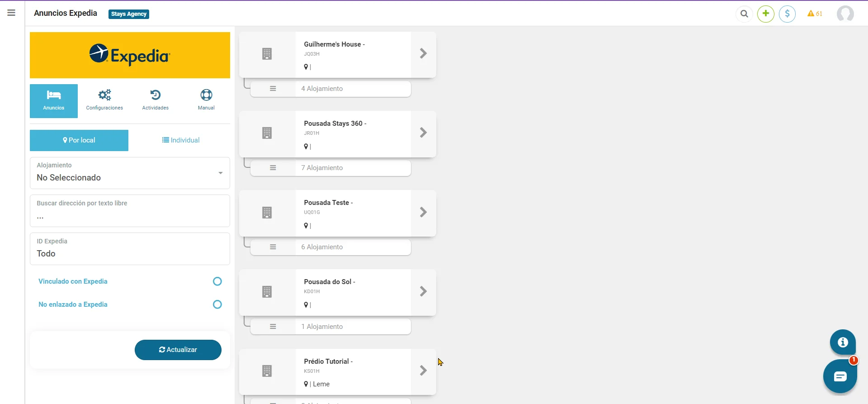Expand the 7 Alojamiento list under Pousada Stays 360
Image resolution: width=868 pixels, height=404 pixels.
click(x=330, y=168)
